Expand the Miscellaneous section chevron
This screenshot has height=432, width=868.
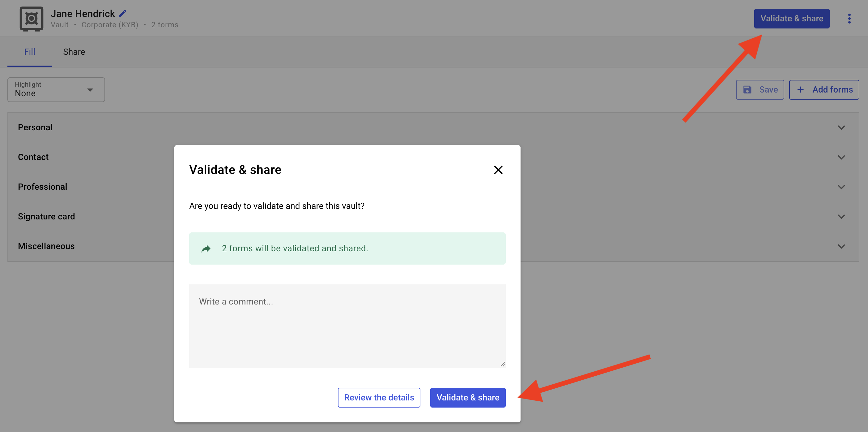(x=841, y=246)
